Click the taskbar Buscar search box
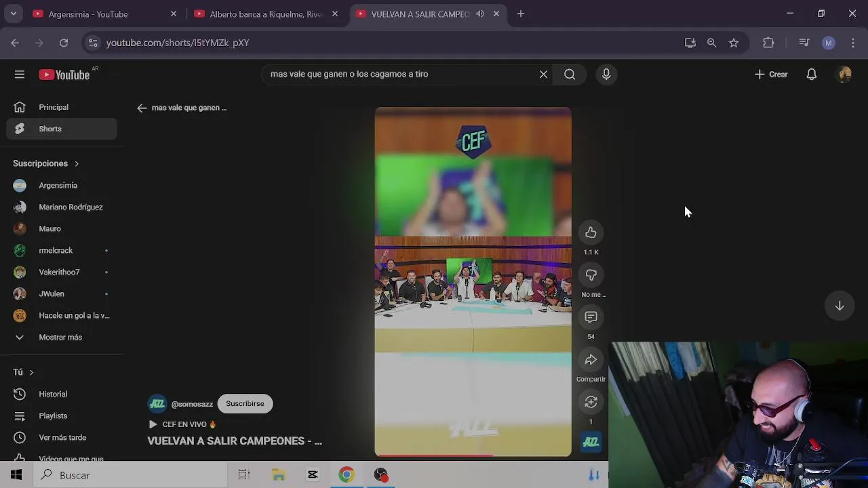Image resolution: width=868 pixels, height=488 pixels. point(130,475)
